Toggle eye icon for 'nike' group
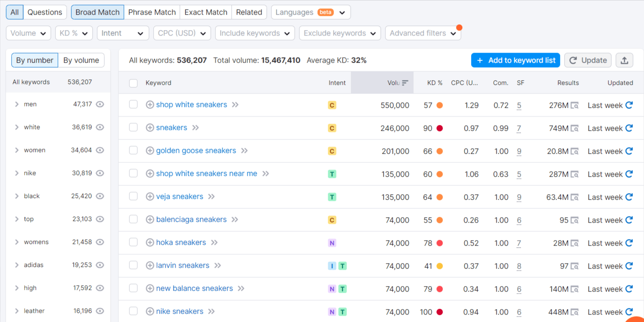The height and width of the screenshot is (322, 644). point(100,173)
